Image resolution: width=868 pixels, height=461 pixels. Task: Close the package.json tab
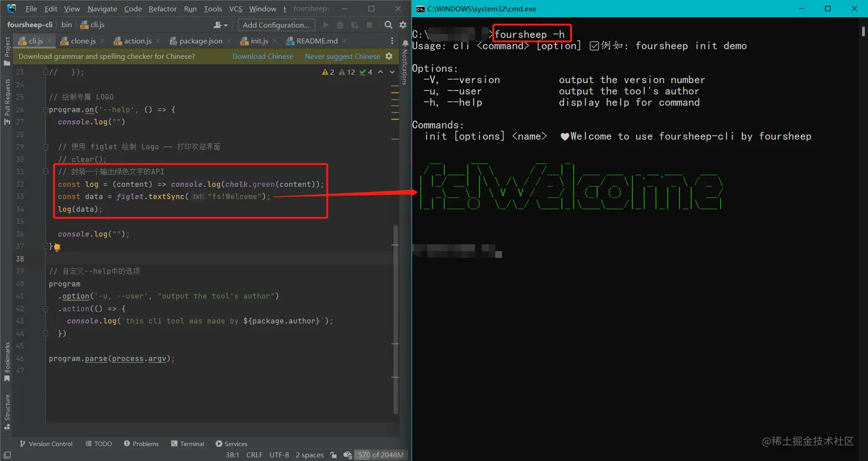click(x=228, y=41)
